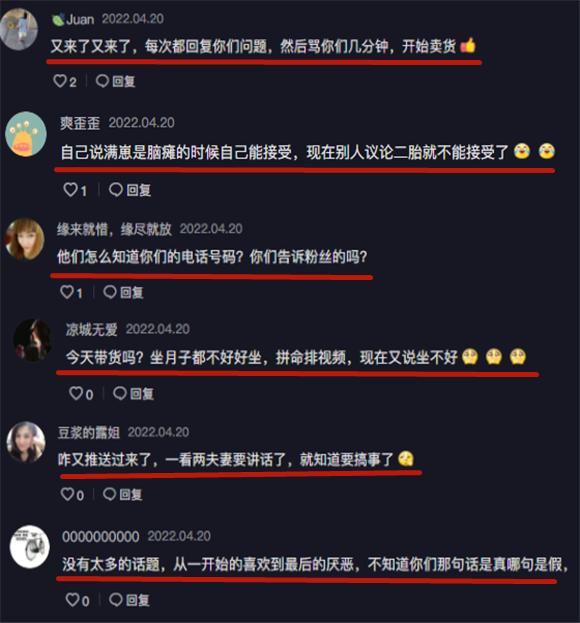Screen dimensions: 580x623
Task: Reply to 豆浆的露姐's comment
Action: 122,494
